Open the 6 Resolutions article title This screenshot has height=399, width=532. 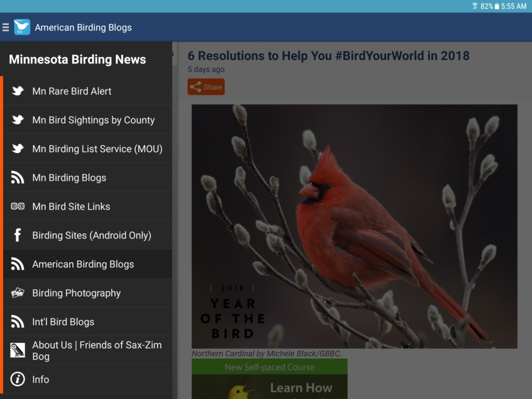pyautogui.click(x=328, y=56)
